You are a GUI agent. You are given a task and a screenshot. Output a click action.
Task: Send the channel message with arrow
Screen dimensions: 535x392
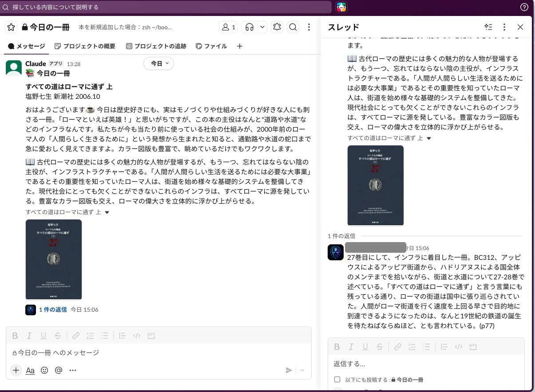pos(289,370)
